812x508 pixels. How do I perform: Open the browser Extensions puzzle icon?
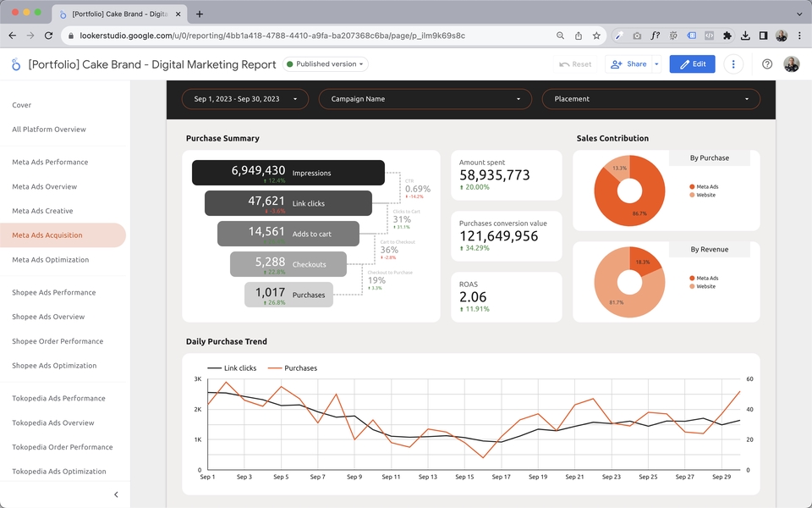pyautogui.click(x=727, y=36)
